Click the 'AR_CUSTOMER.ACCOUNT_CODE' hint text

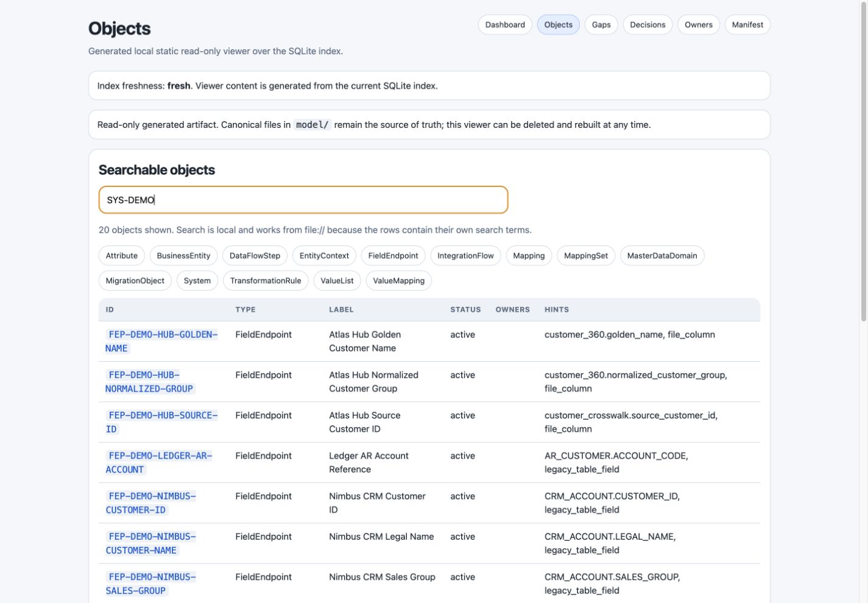click(615, 456)
